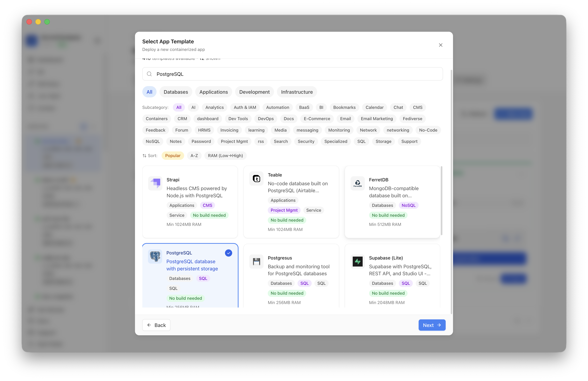Filter by Automation subcategory
This screenshot has height=381, width=588.
tap(277, 107)
